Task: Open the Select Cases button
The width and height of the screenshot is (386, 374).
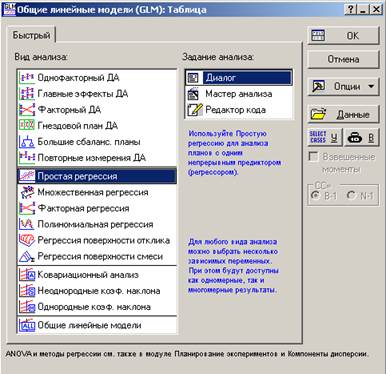Action: click(324, 138)
